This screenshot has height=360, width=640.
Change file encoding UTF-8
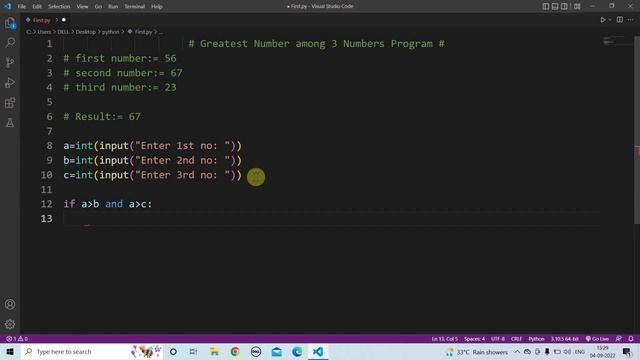pos(498,339)
